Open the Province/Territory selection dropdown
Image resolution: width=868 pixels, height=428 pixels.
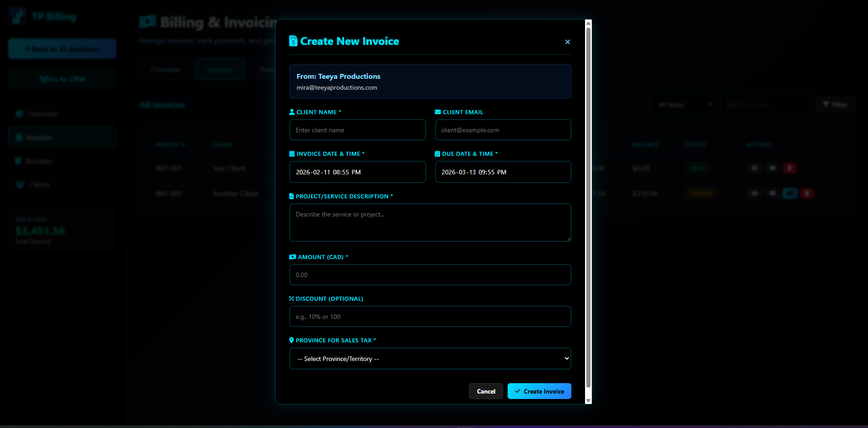point(430,358)
